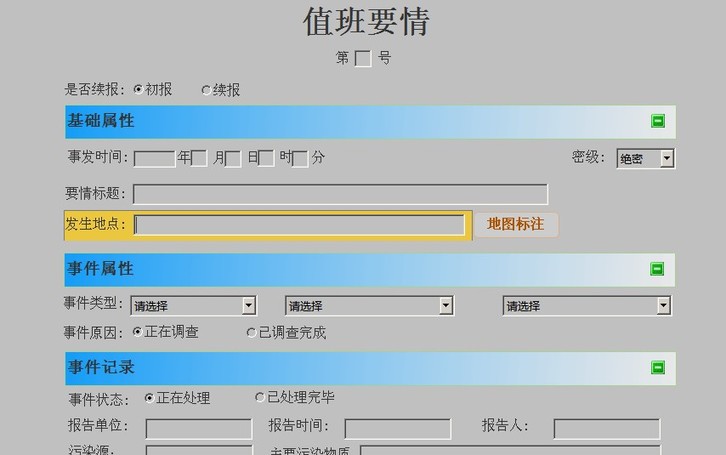
Task: Click the 要情标题 text field
Action: (x=340, y=194)
